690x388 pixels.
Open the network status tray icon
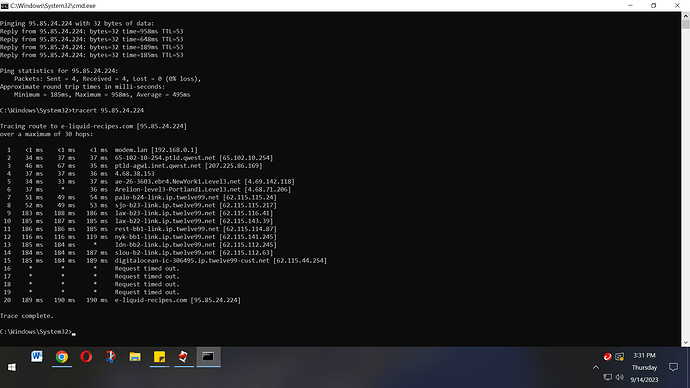tap(608, 377)
